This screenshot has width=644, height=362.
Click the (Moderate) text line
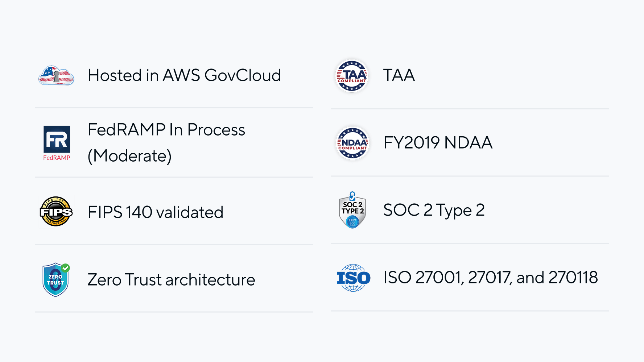click(129, 156)
